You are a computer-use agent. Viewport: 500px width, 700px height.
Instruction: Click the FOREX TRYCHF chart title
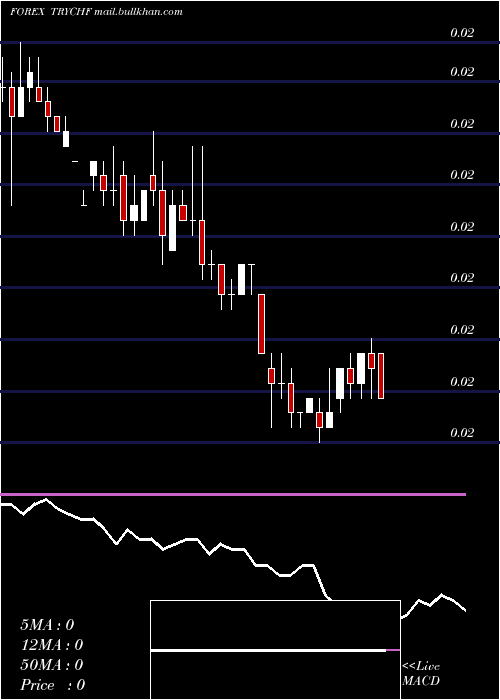point(51,12)
